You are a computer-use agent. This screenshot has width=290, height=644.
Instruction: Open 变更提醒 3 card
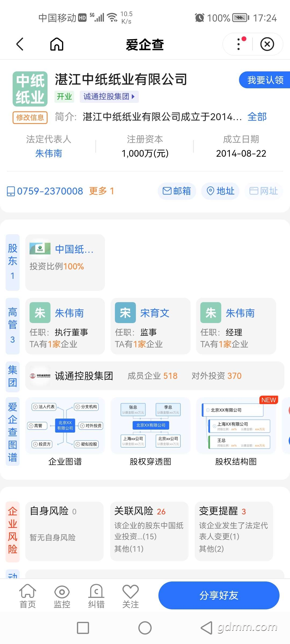point(234,531)
